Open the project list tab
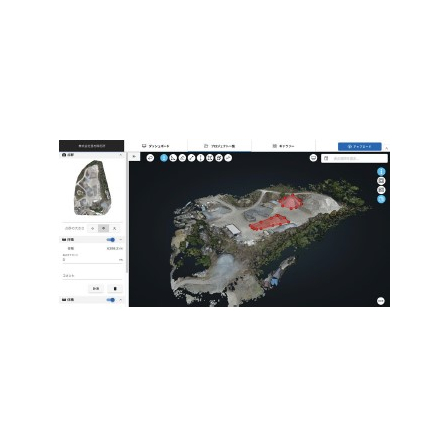Image resolution: width=448 pixels, height=448 pixels. [220, 146]
